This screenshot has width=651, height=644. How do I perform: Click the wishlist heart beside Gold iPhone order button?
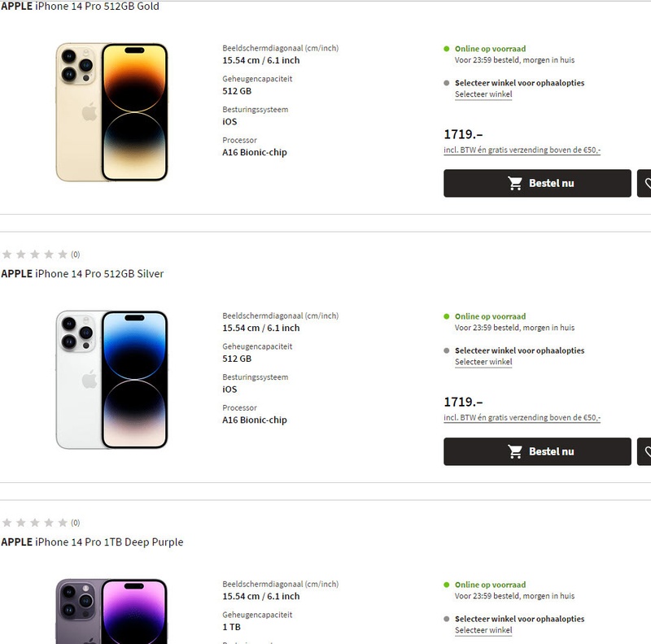click(x=646, y=184)
